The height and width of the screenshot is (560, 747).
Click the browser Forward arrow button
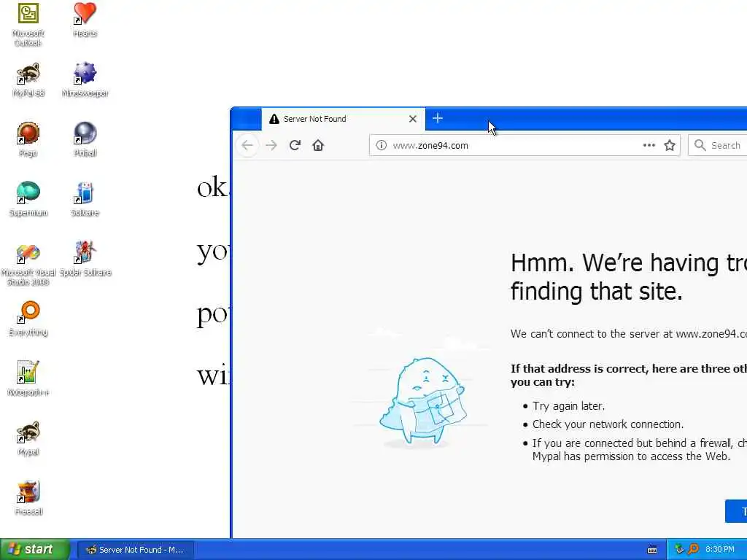tap(271, 145)
